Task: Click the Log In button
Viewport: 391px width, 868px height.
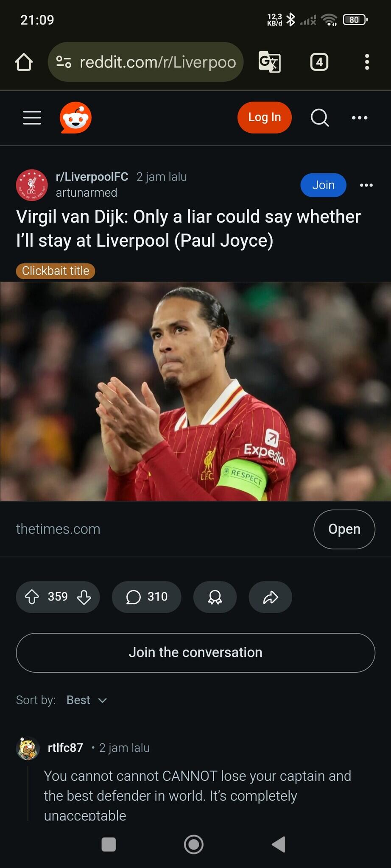Action: [x=265, y=117]
